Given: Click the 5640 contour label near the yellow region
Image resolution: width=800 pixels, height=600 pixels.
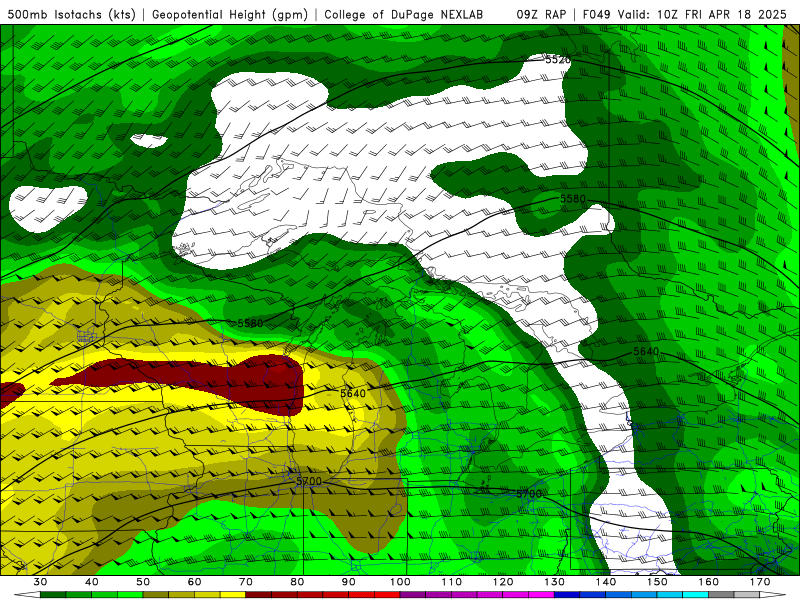Looking at the screenshot, I should coord(353,393).
